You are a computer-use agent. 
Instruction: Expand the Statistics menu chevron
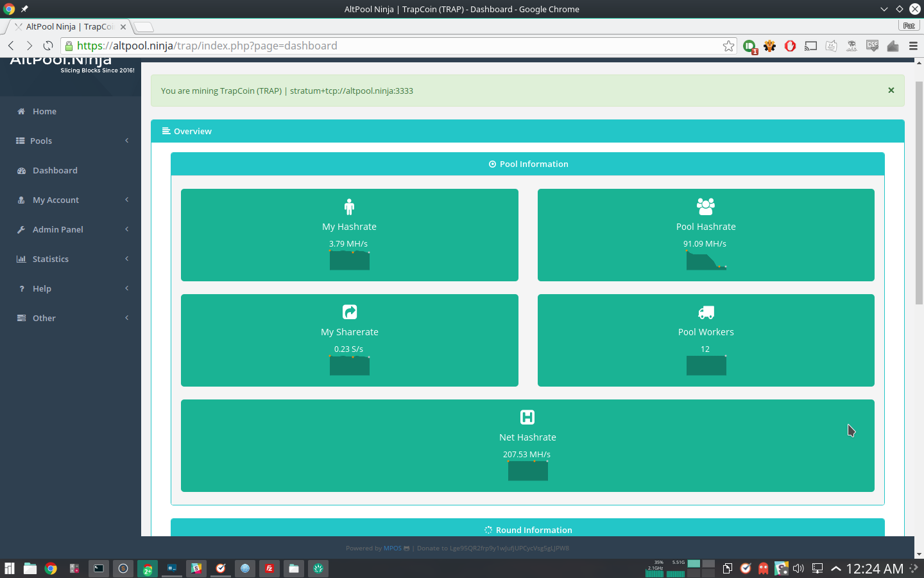(x=127, y=259)
